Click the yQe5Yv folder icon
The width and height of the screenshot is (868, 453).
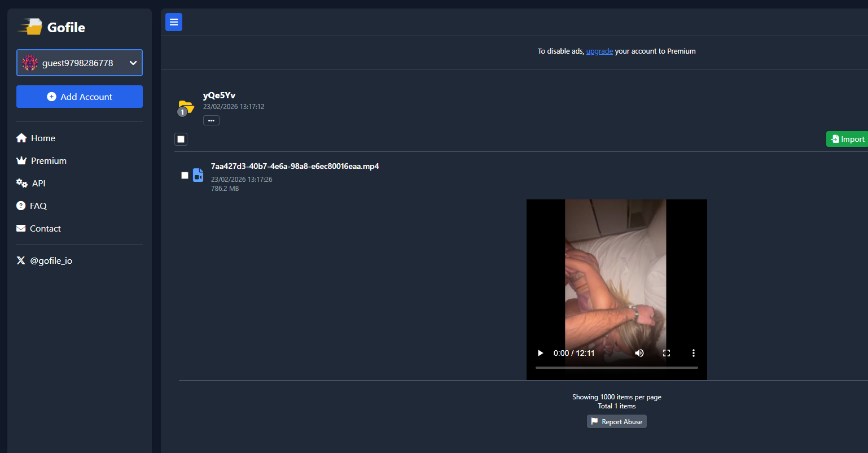(186, 107)
